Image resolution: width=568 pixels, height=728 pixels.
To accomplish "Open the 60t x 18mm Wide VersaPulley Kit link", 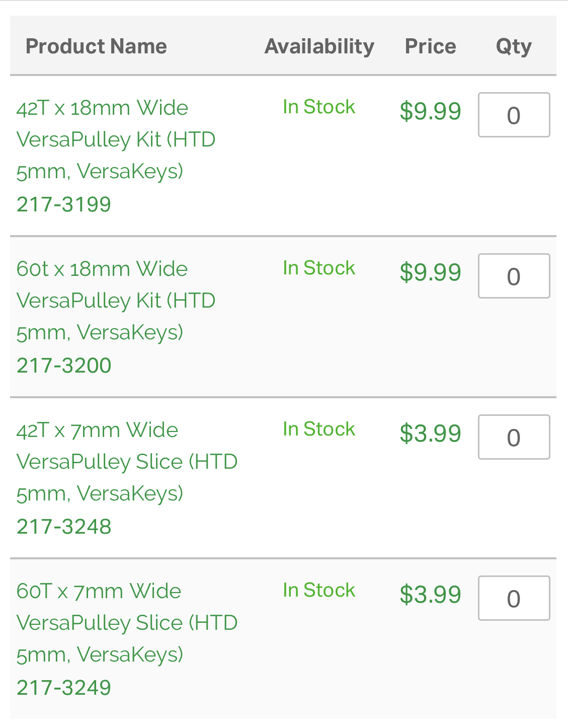I will pyautogui.click(x=116, y=301).
